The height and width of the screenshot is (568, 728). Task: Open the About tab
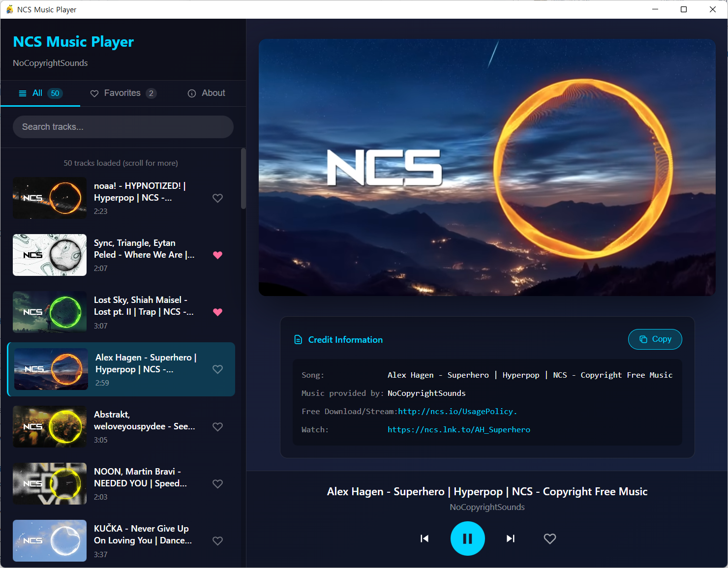[x=206, y=93]
